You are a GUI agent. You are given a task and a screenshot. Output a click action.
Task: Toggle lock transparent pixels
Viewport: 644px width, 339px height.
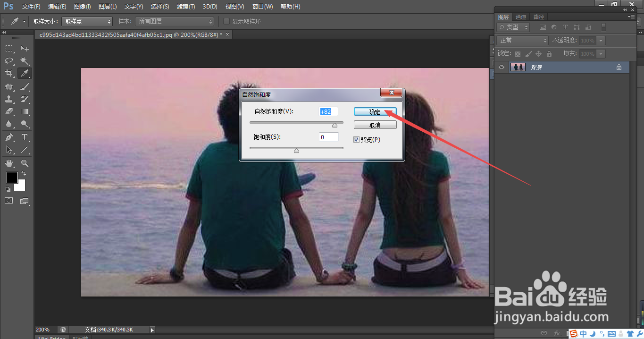pyautogui.click(x=518, y=54)
